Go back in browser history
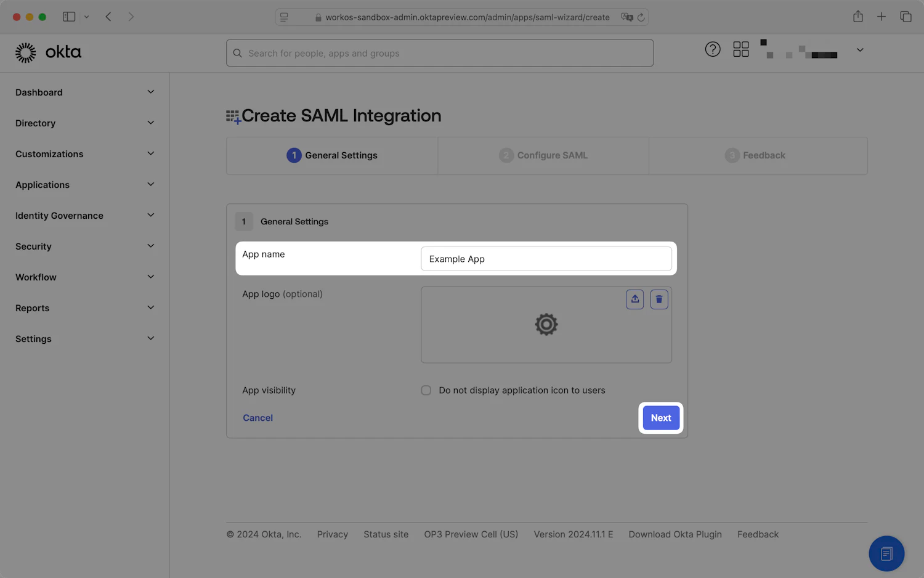This screenshot has width=924, height=578. point(108,17)
